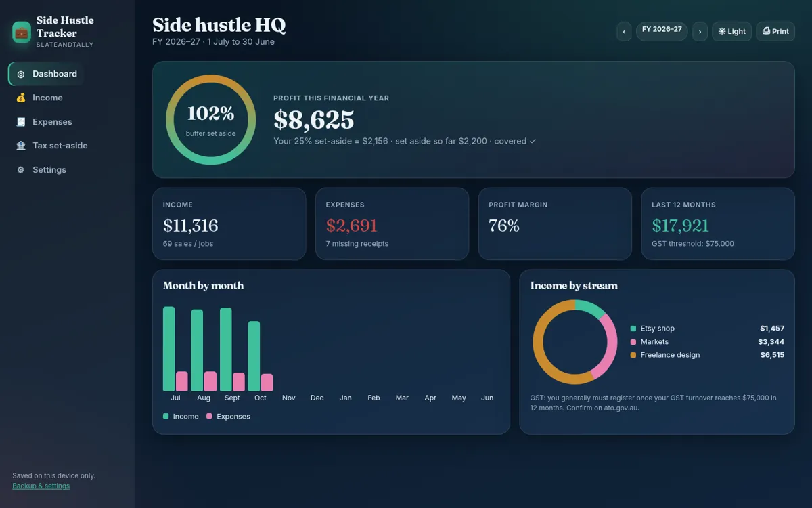Click the Jun month label
The height and width of the screenshot is (508, 812).
[487, 398]
